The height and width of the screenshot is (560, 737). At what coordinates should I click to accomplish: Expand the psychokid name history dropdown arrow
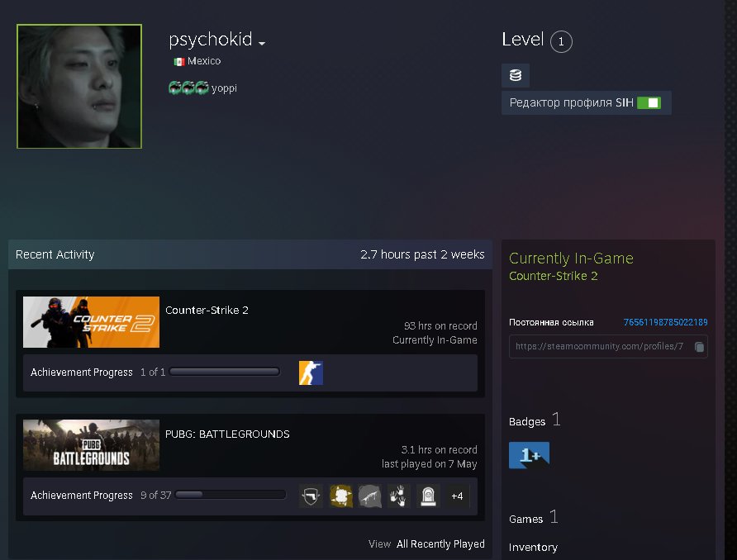pyautogui.click(x=262, y=43)
